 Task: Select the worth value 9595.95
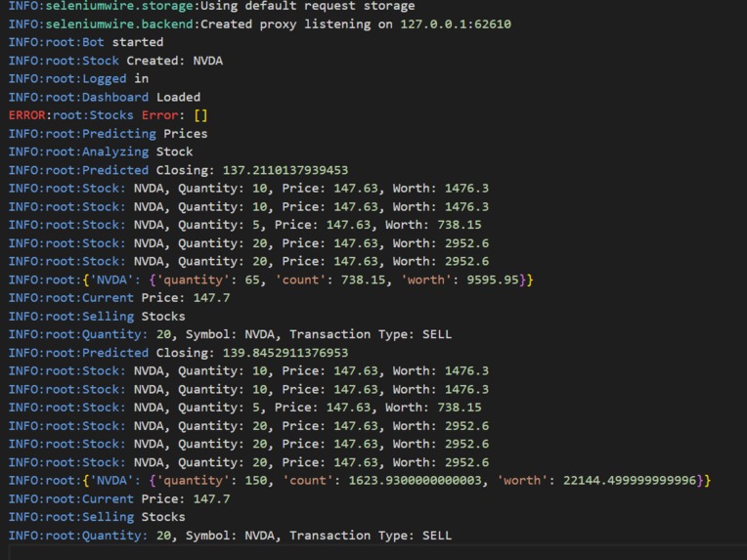493,280
